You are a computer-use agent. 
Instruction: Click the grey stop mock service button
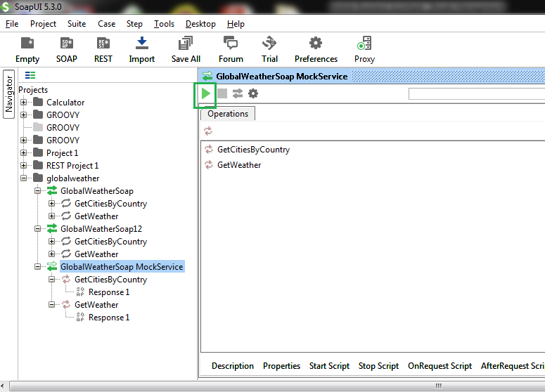[222, 93]
